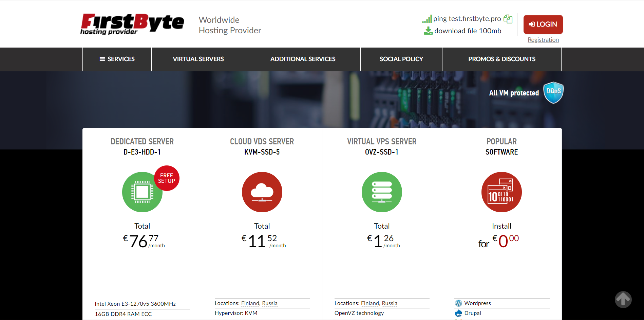This screenshot has height=320, width=644.
Task: Open the PROMOS & DISCOUNTS menu item
Action: point(502,59)
